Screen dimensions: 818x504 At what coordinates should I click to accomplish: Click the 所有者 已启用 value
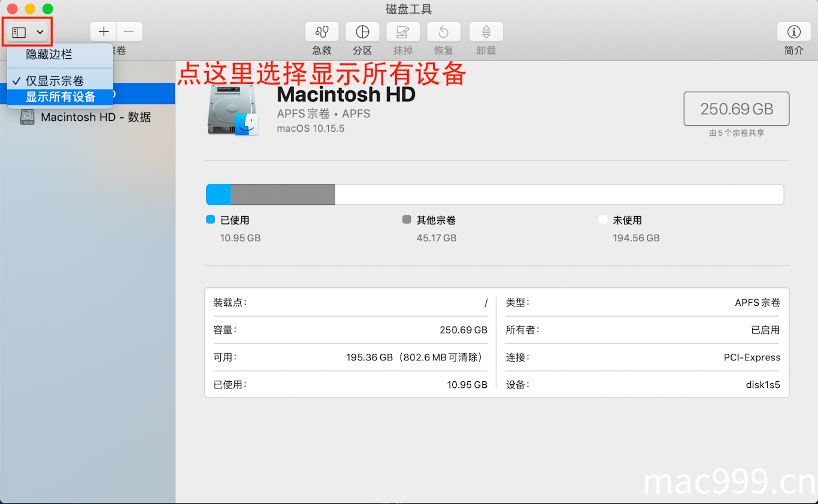point(766,330)
